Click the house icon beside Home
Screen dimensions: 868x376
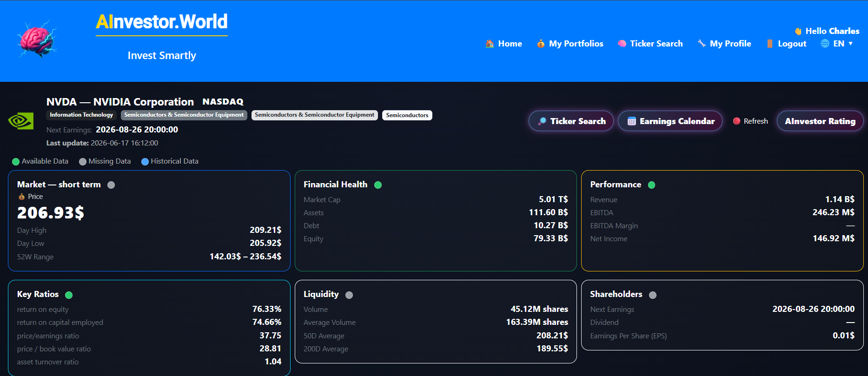490,44
